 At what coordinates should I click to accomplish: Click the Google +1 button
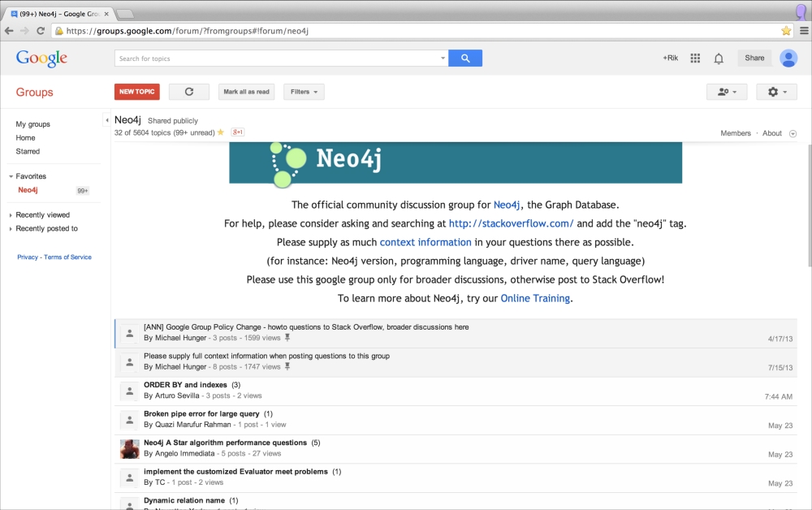(238, 132)
